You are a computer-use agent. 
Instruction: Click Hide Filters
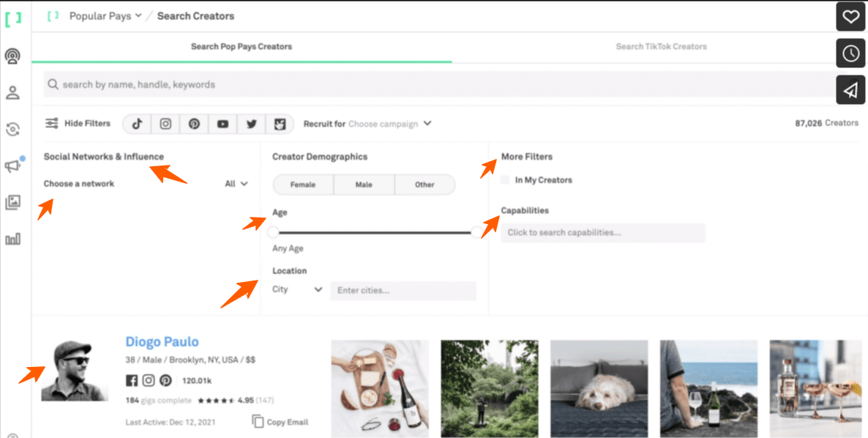pos(88,124)
